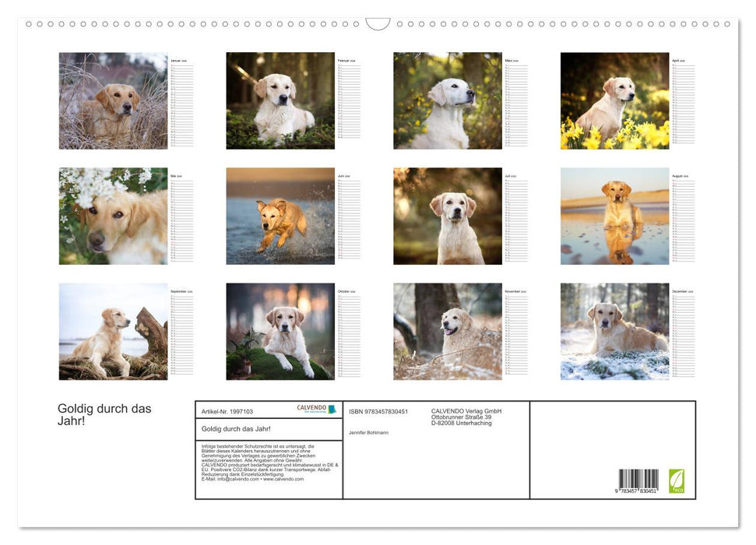Open the June photo of dog splashing in water

pos(280,216)
